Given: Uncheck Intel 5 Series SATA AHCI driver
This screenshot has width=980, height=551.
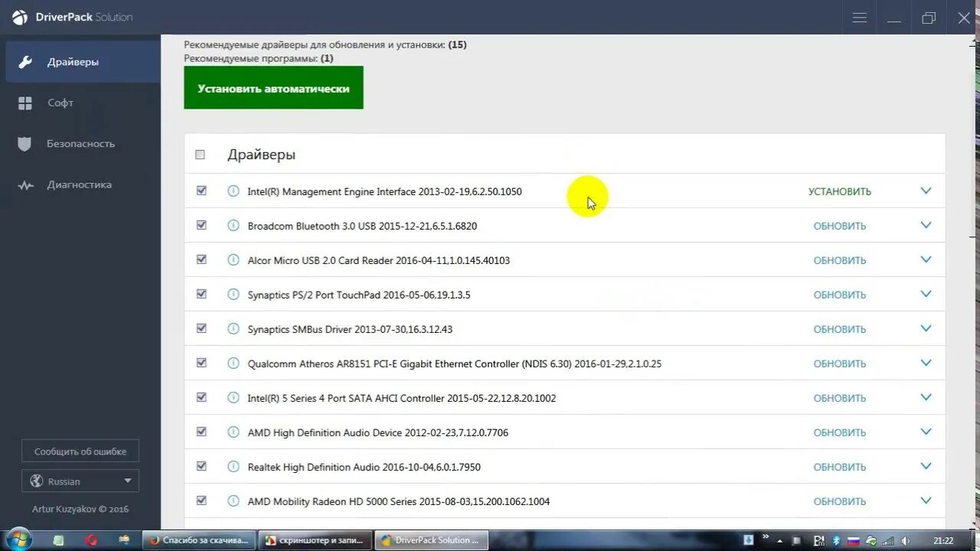Looking at the screenshot, I should point(201,397).
